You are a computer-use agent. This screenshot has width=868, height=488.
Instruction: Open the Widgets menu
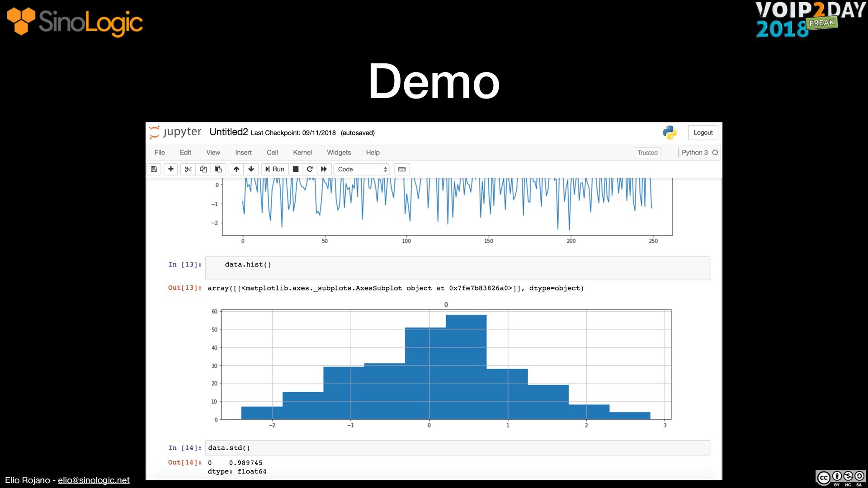(339, 152)
